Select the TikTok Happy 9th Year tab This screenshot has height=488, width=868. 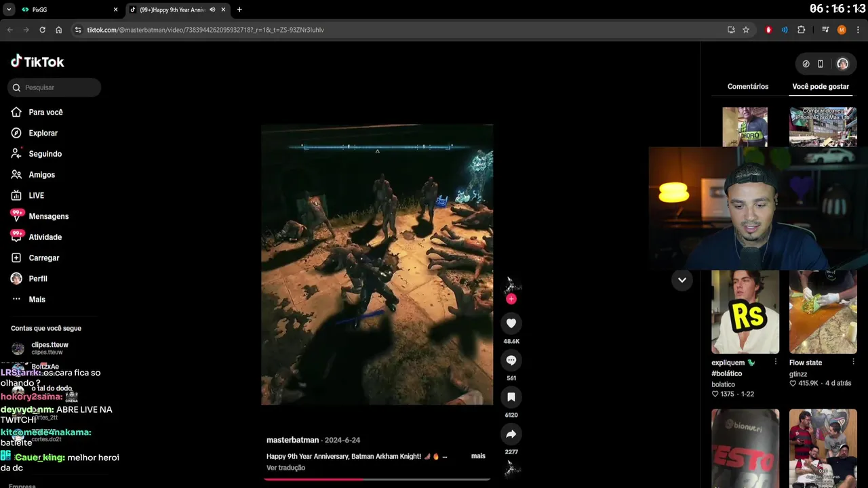[x=178, y=9]
